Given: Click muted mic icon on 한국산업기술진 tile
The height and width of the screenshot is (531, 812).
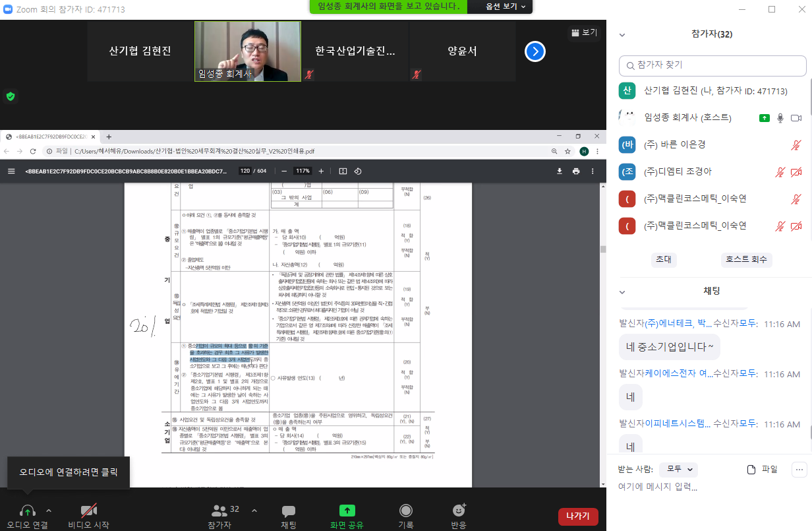Looking at the screenshot, I should point(308,75).
